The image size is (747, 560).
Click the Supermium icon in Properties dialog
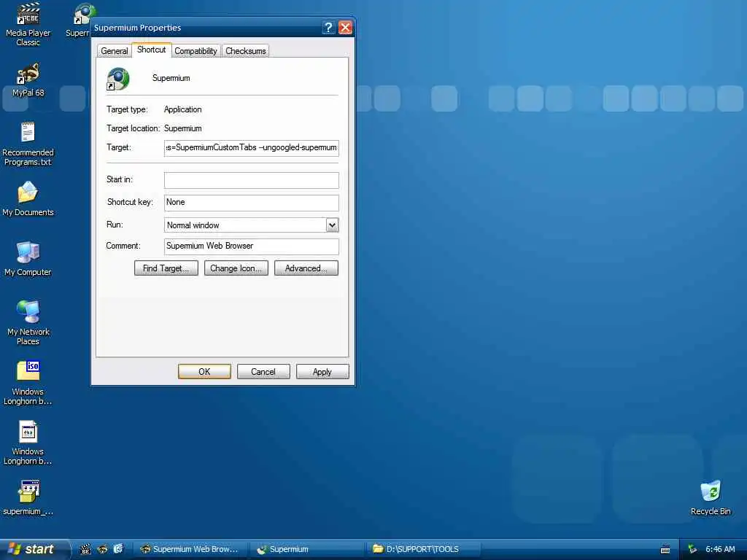click(x=117, y=79)
